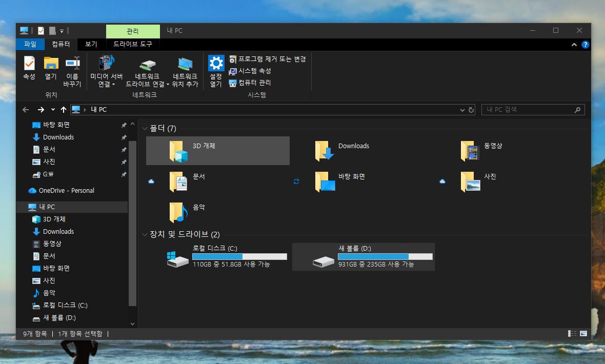Click the 컴퓨터 관리 button
This screenshot has width=605, height=364.
pos(250,83)
